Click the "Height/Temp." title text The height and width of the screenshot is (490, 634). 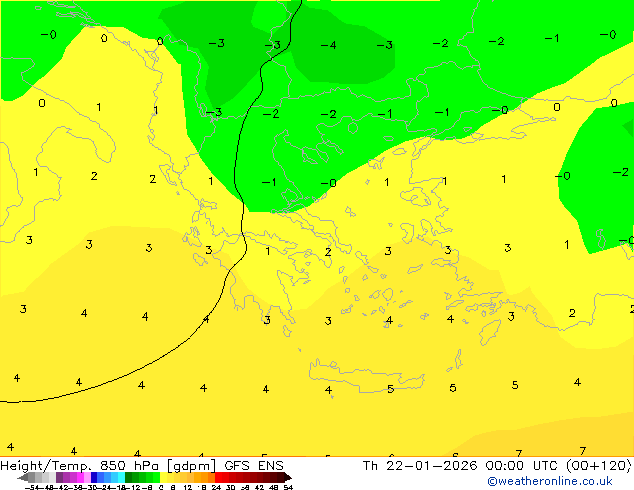[x=46, y=465]
